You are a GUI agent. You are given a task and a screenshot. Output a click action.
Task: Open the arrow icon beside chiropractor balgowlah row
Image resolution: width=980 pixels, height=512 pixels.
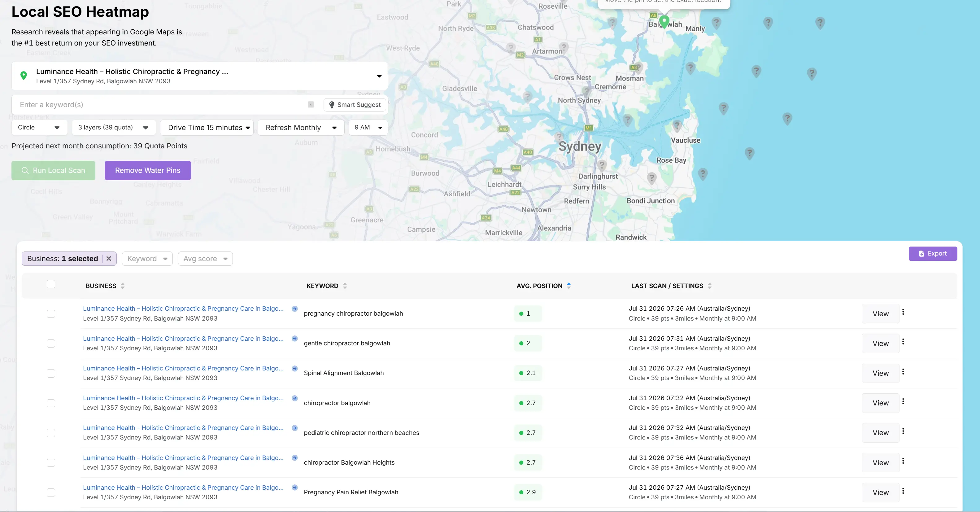pos(294,398)
